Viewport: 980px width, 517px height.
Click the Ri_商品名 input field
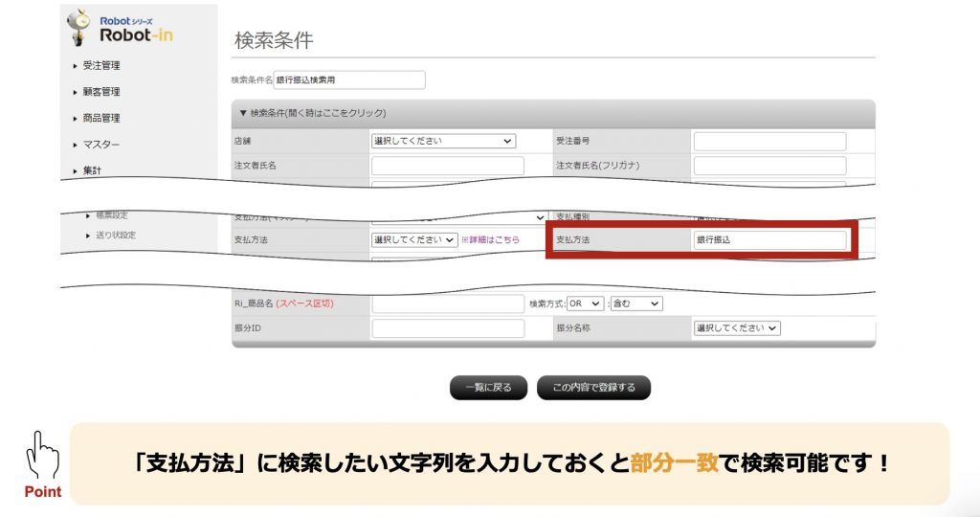[x=448, y=303]
